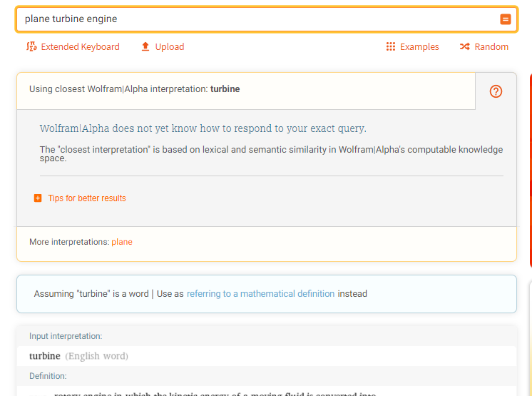Click the bold "turbine" closest interpretation
532x396 pixels.
(225, 89)
